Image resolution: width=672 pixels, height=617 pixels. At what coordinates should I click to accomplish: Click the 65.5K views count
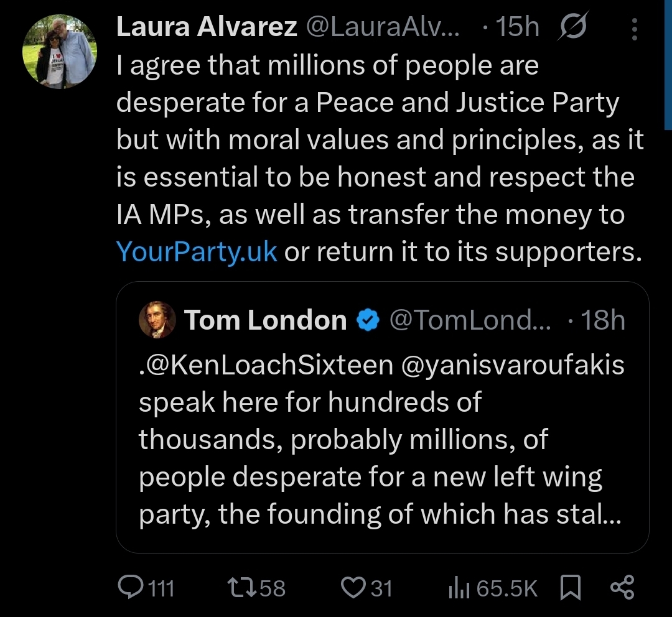(505, 588)
